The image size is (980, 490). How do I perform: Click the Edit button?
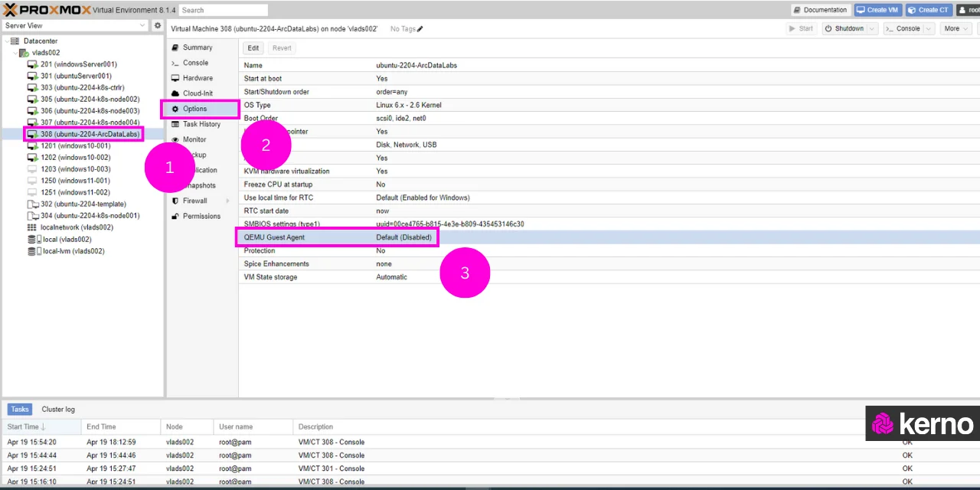pos(253,47)
